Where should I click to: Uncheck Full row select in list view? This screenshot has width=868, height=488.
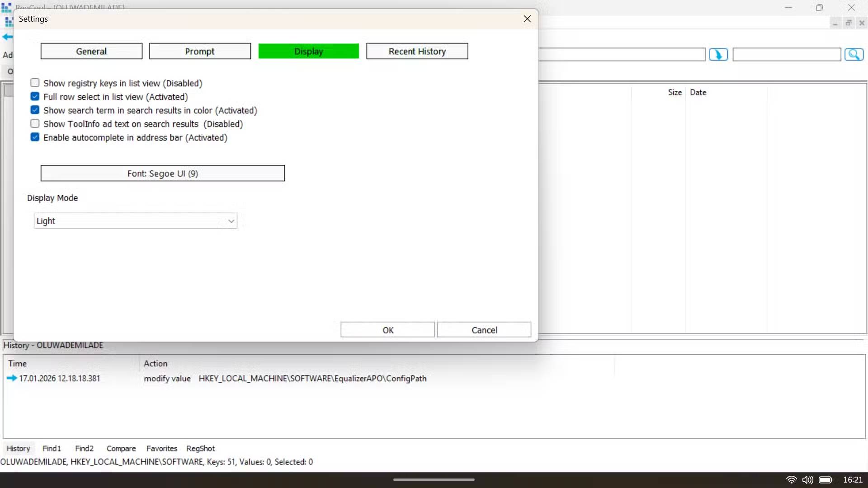click(x=35, y=97)
